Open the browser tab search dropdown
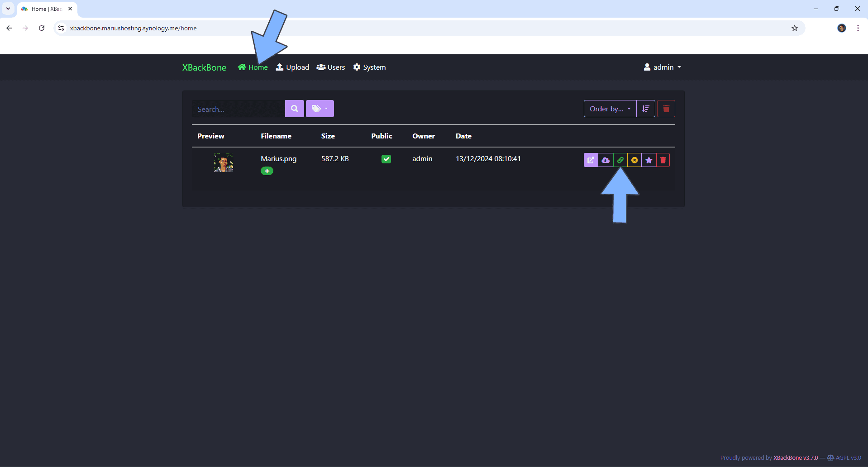This screenshot has height=467, width=868. coord(8,9)
